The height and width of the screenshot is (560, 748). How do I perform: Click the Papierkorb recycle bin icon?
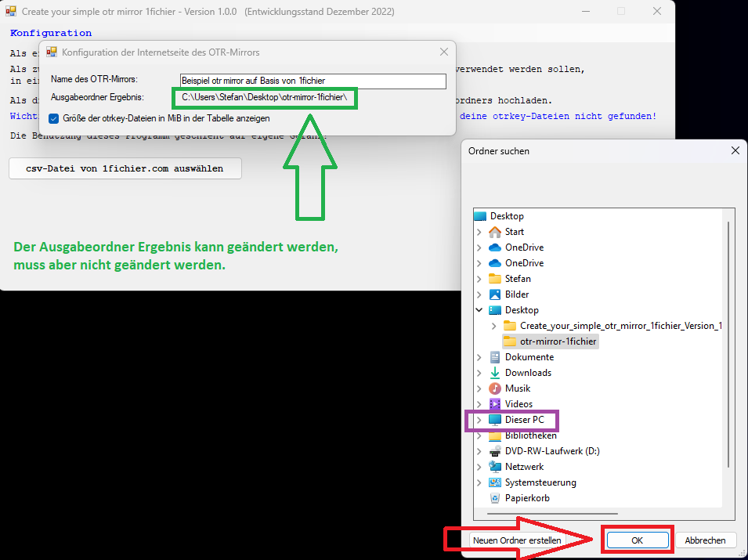(494, 498)
